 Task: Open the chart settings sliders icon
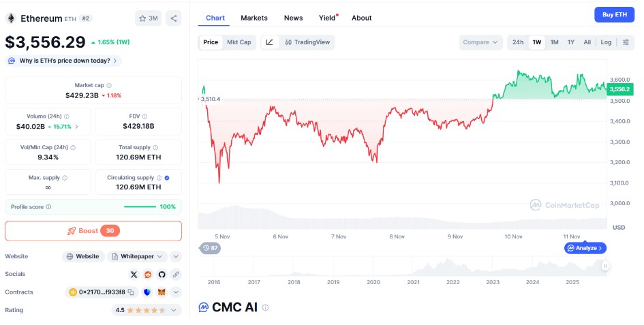(626, 42)
